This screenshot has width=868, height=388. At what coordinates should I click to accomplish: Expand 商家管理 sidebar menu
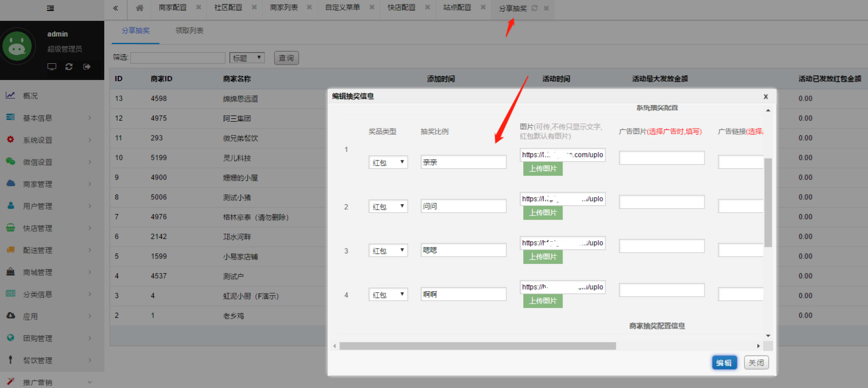(52, 184)
